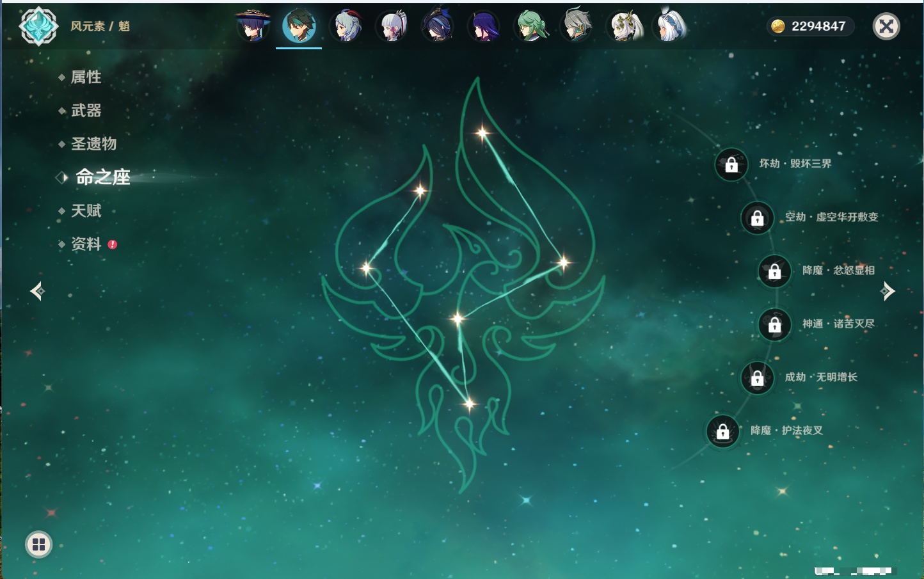
Task: Click the topmost star of the constellation
Action: tap(482, 133)
